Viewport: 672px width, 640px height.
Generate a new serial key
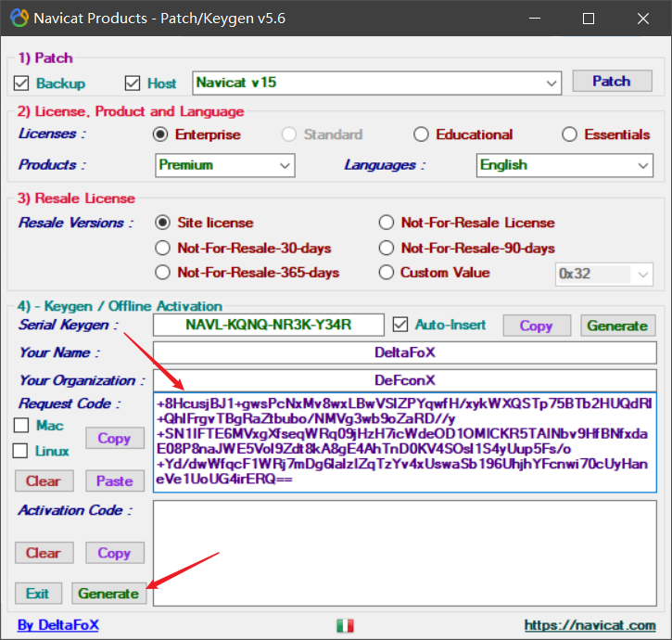(x=617, y=326)
